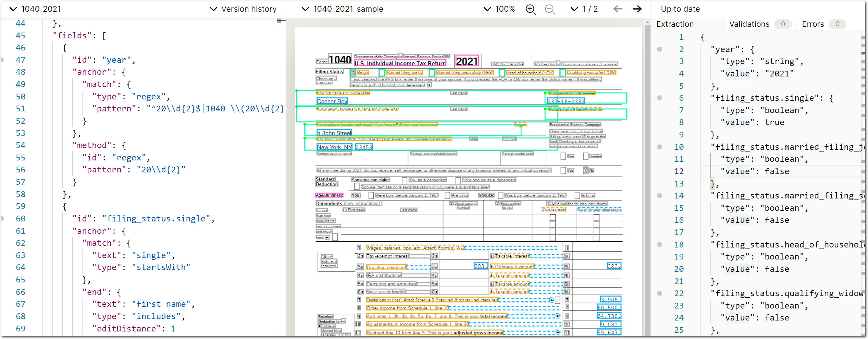Image resolution: width=868 pixels, height=339 pixels.
Task: Click the 64,730 total income value
Action: pos(609,316)
